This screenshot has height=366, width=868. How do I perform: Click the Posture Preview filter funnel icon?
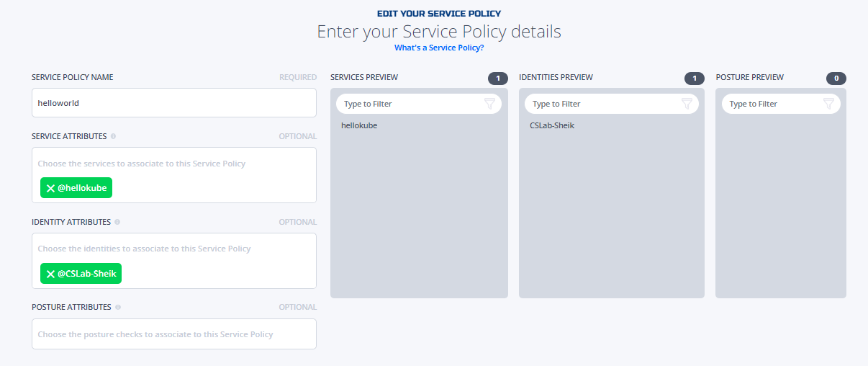coord(829,104)
